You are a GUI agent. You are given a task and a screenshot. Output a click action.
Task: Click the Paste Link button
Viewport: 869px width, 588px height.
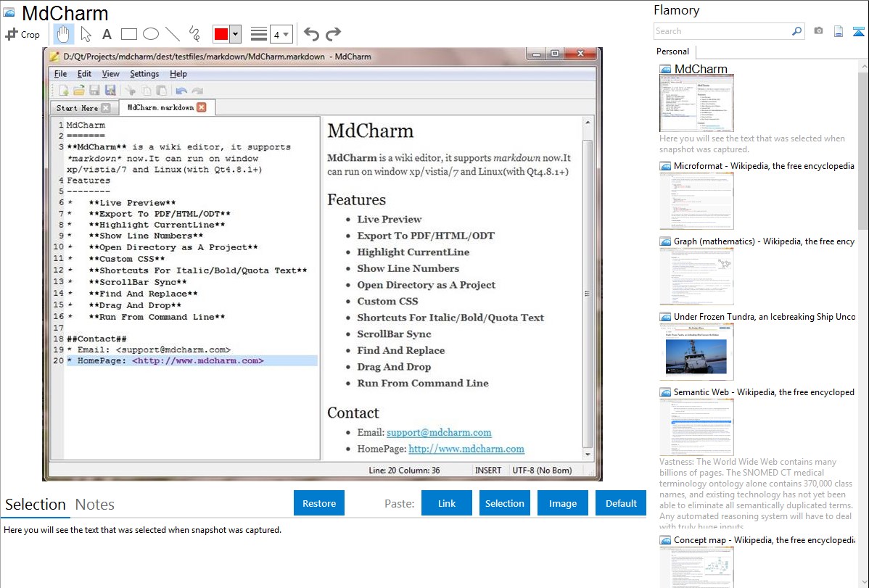coord(447,503)
